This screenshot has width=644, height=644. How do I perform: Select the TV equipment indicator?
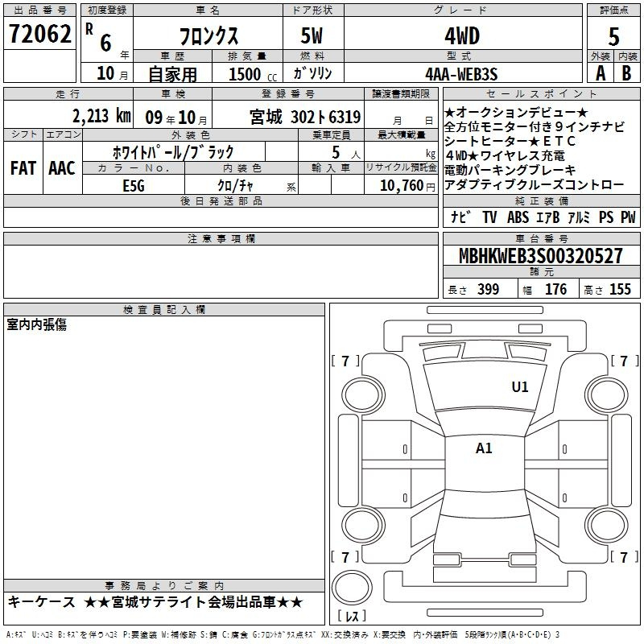coord(490,217)
